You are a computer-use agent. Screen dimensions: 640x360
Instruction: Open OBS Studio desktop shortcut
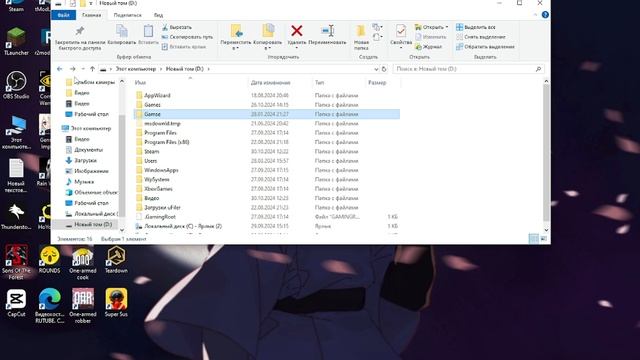pos(16,85)
